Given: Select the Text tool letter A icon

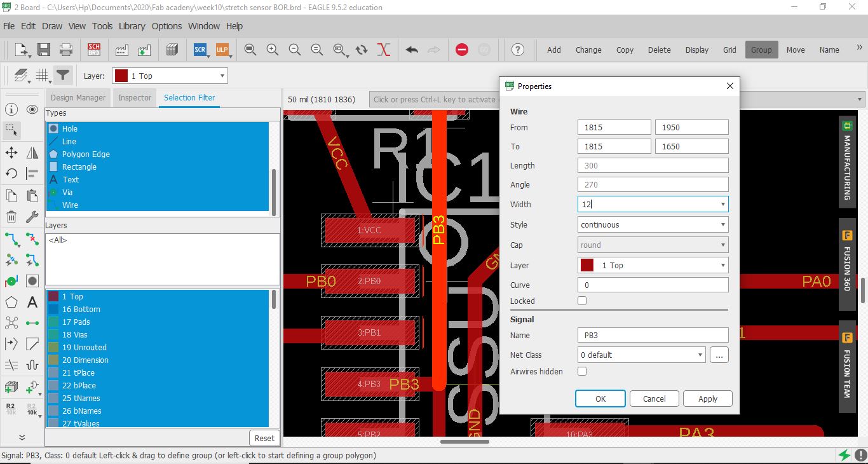Looking at the screenshot, I should (x=32, y=303).
